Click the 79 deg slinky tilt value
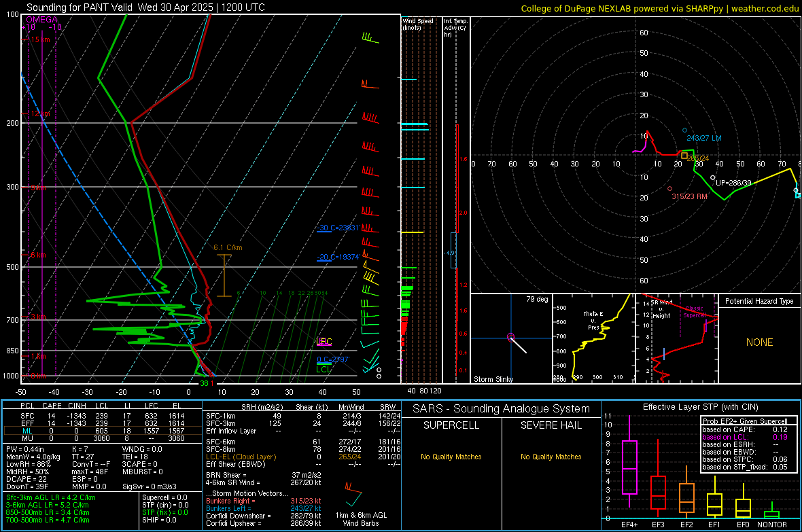The image size is (802, 532). click(537, 299)
